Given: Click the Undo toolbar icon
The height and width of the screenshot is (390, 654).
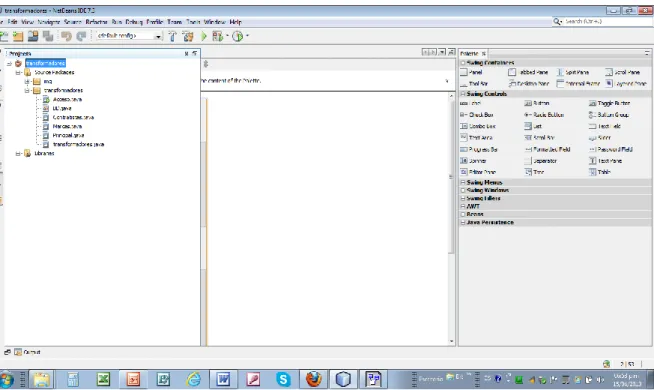Looking at the screenshot, I should (x=66, y=37).
